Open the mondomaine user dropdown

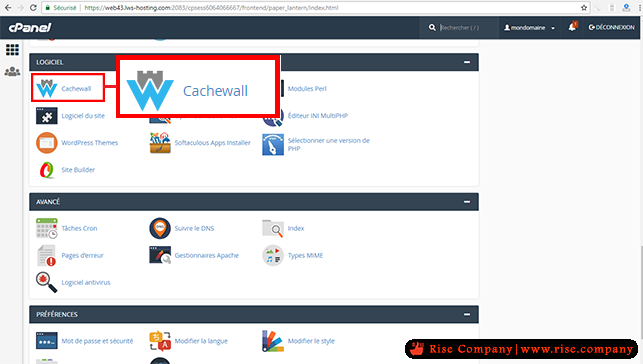529,27
